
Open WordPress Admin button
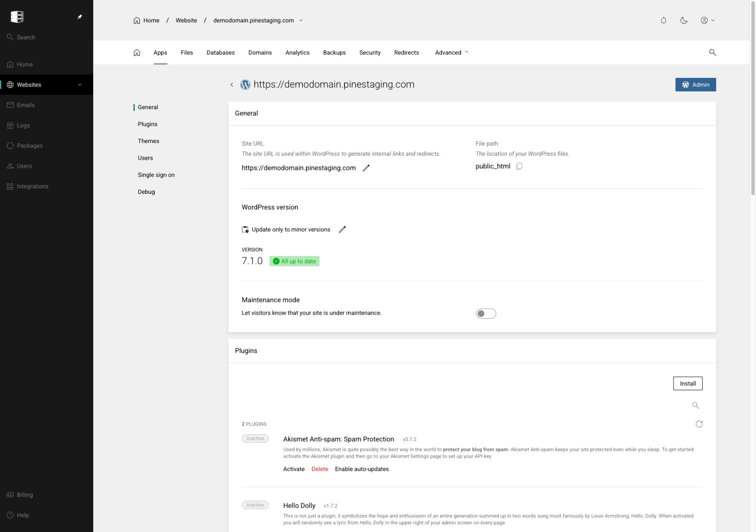[695, 85]
